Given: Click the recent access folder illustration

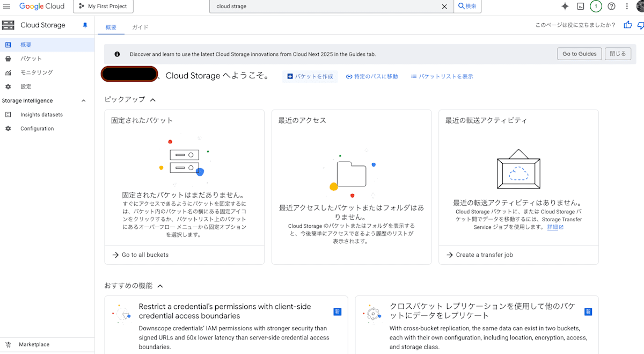Looking at the screenshot, I should click(x=352, y=174).
